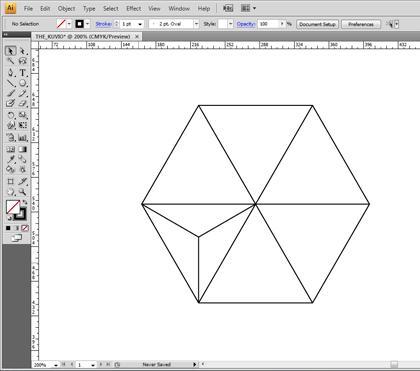Swap fill and stroke colors

[25, 202]
